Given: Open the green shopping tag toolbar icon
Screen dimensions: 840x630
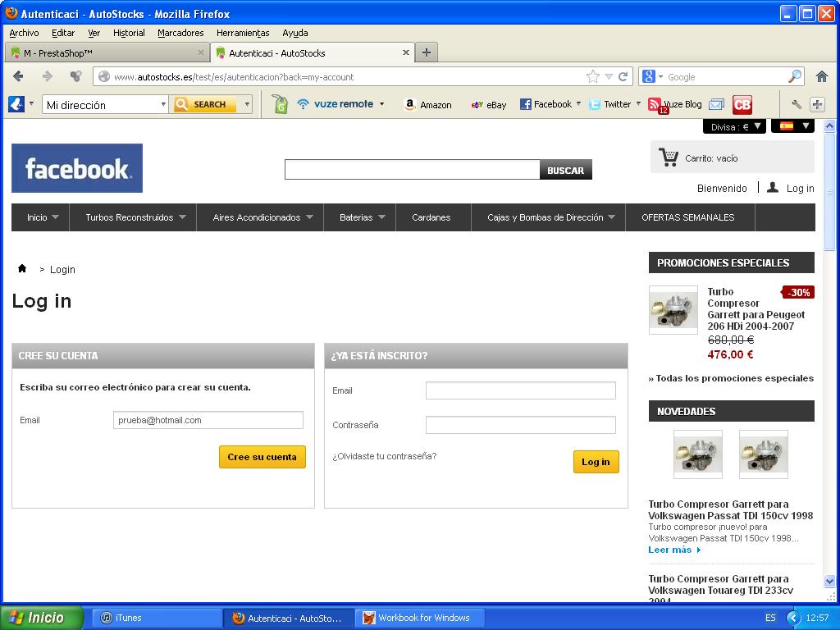Looking at the screenshot, I should [x=281, y=104].
